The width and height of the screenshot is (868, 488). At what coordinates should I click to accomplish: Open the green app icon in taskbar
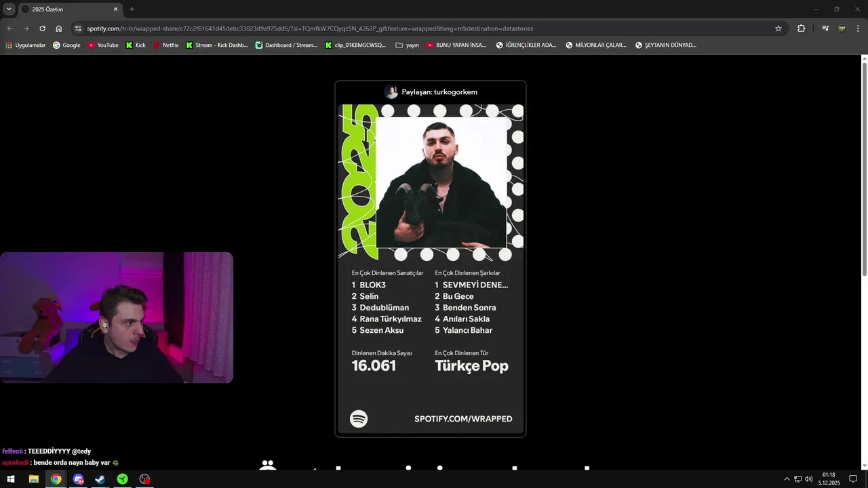(122, 479)
